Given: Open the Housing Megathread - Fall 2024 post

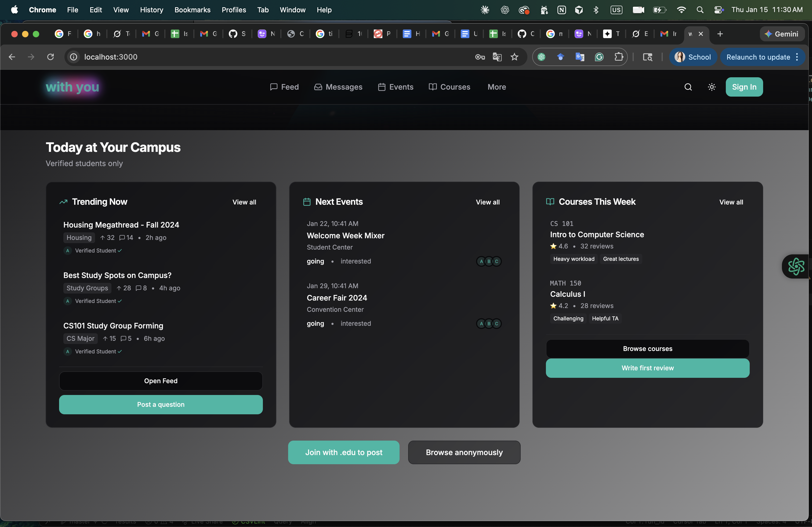Looking at the screenshot, I should pyautogui.click(x=121, y=225).
